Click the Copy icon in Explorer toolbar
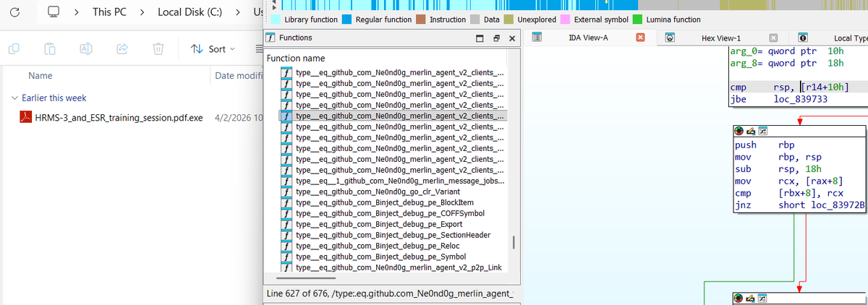Screen dimensions: 868x305 [14, 48]
